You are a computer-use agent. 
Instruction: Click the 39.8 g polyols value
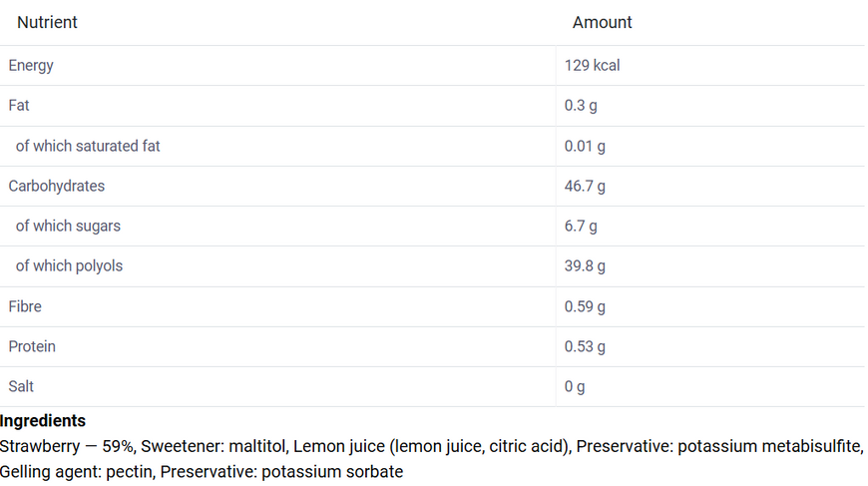[585, 265]
